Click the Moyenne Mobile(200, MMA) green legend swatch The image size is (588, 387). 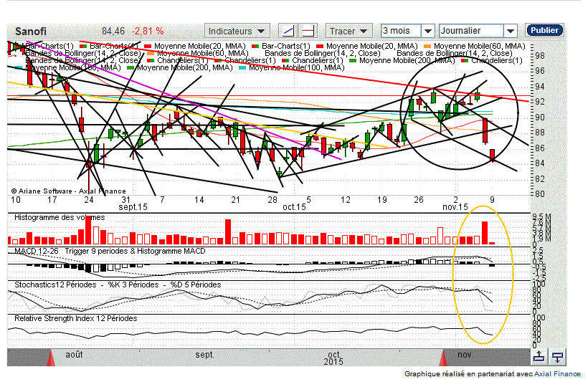(x=131, y=68)
